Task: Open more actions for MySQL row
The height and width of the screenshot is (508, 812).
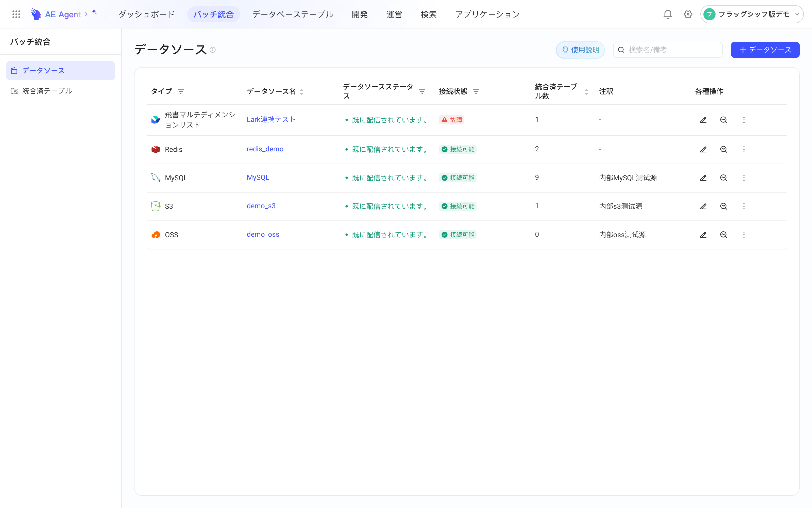Action: (x=744, y=178)
